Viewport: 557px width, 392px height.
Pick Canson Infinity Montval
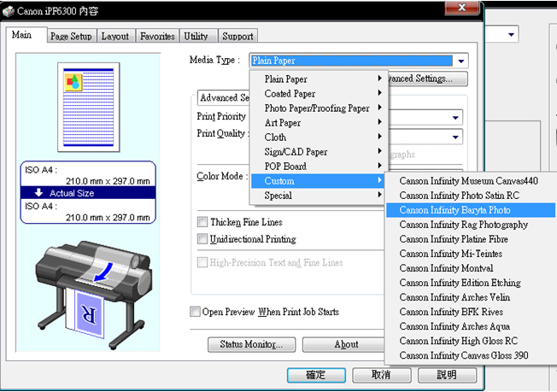click(471, 268)
